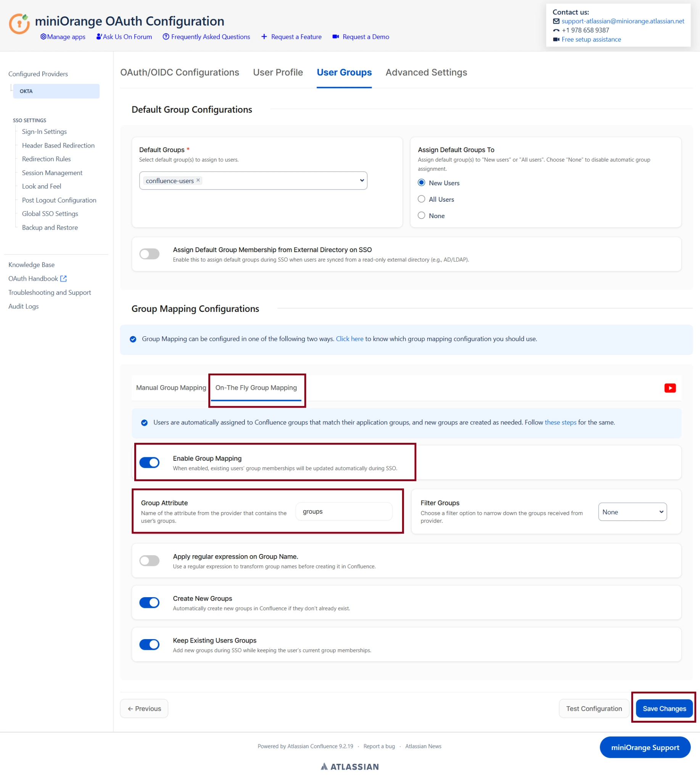Follow the 'these steps' link
Image resolution: width=700 pixels, height=781 pixels.
tap(560, 422)
